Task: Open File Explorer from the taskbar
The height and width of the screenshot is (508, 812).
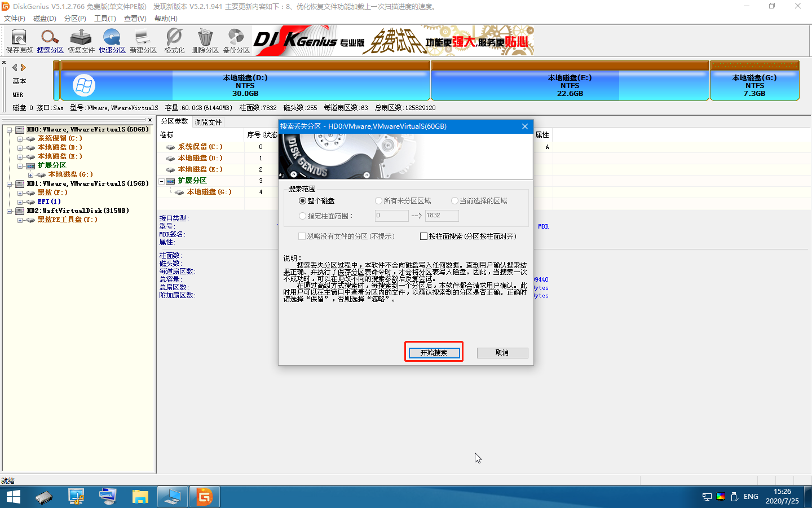Action: pos(140,497)
